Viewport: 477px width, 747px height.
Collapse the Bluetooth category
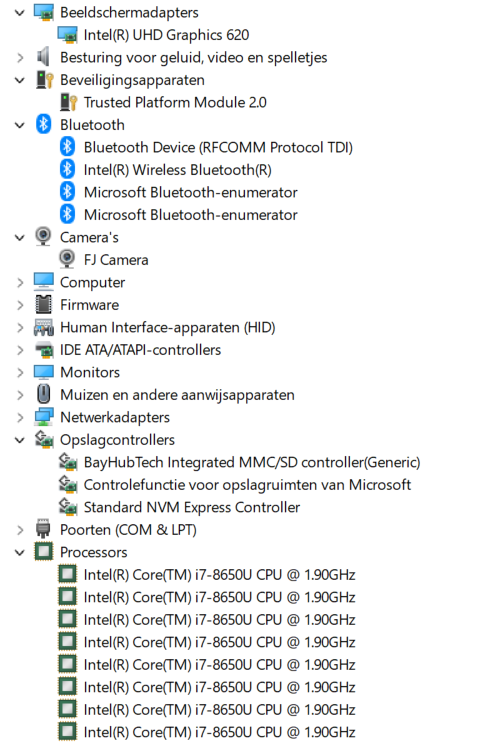[x=20, y=125]
